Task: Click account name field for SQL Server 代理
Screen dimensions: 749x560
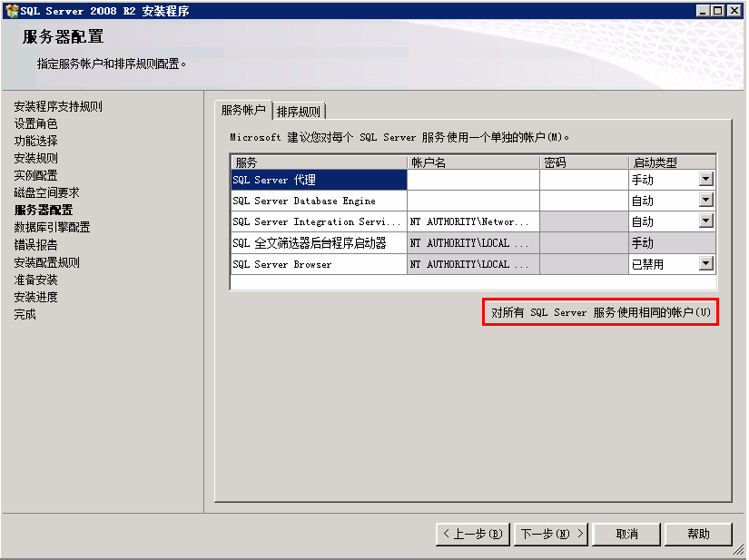Action: click(x=473, y=180)
